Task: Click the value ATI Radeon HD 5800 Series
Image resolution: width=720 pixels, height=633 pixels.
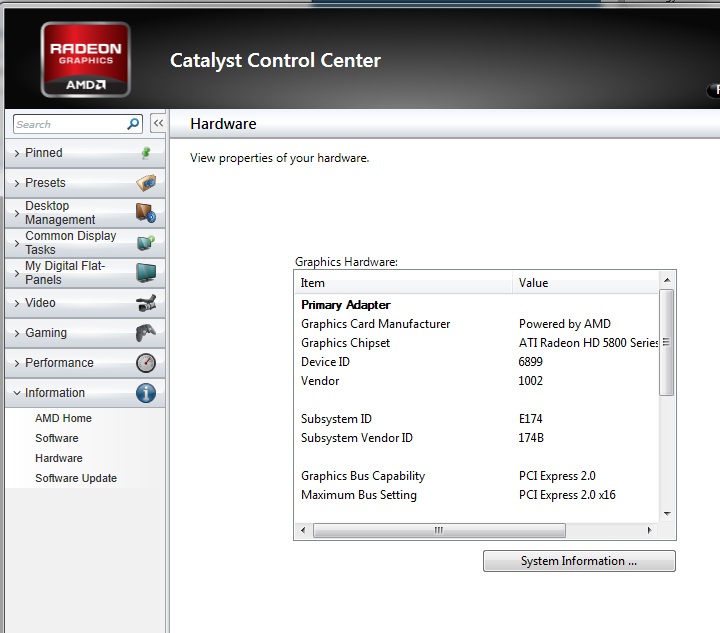Action: 588,343
